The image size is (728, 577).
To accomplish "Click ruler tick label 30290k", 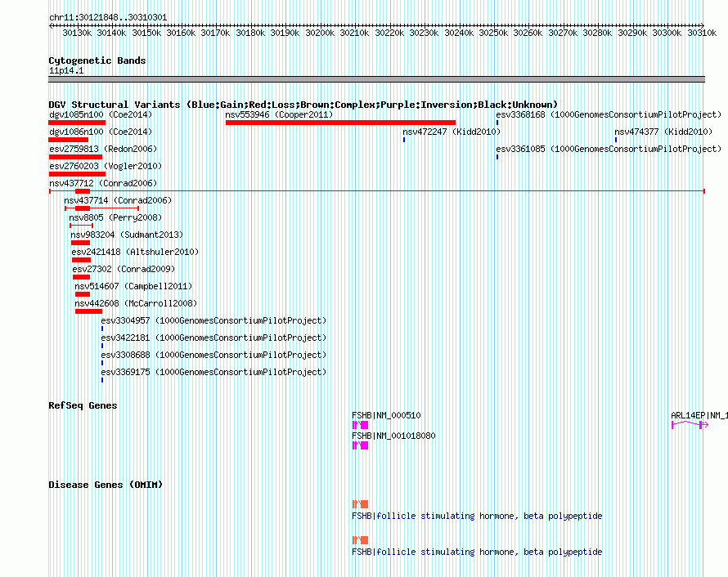I will point(632,33).
